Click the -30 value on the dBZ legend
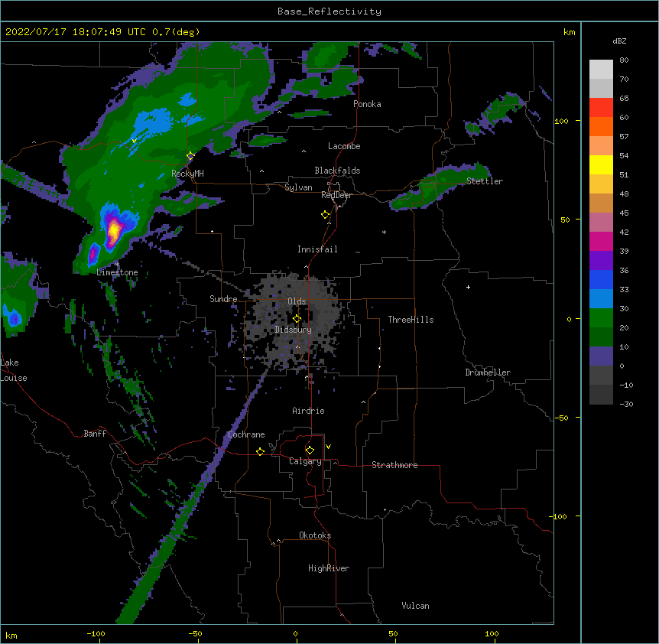Screen dimensions: 659x644 [x=626, y=404]
